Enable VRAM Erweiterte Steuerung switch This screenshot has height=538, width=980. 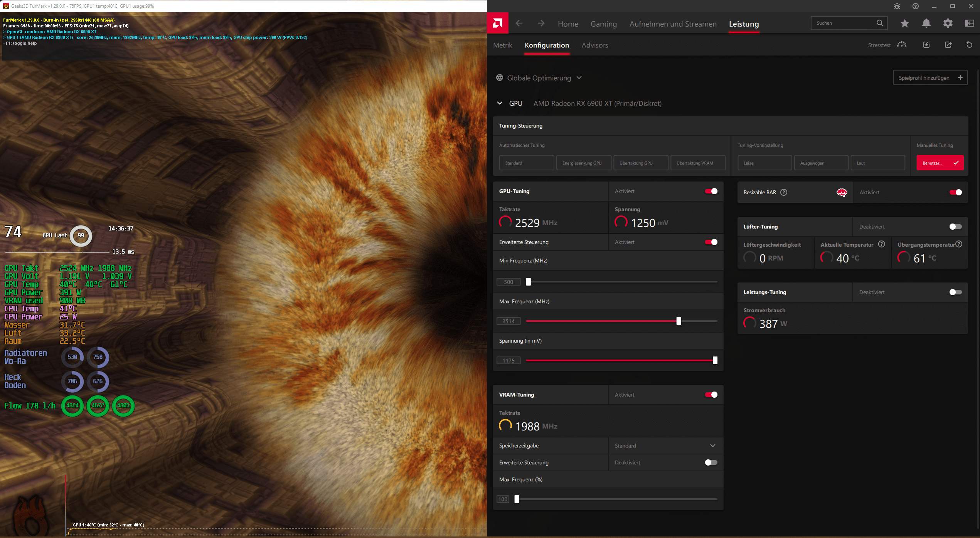711,462
